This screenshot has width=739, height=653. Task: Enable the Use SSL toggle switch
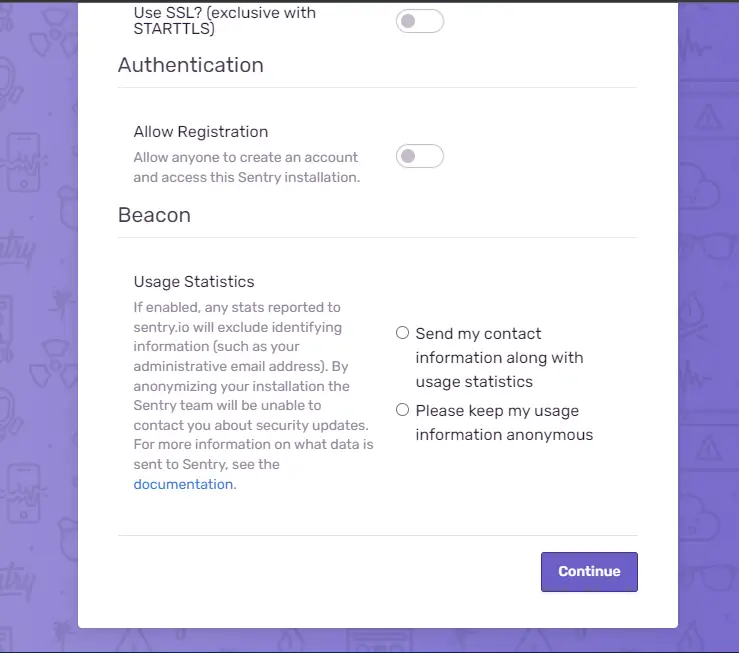pos(419,21)
